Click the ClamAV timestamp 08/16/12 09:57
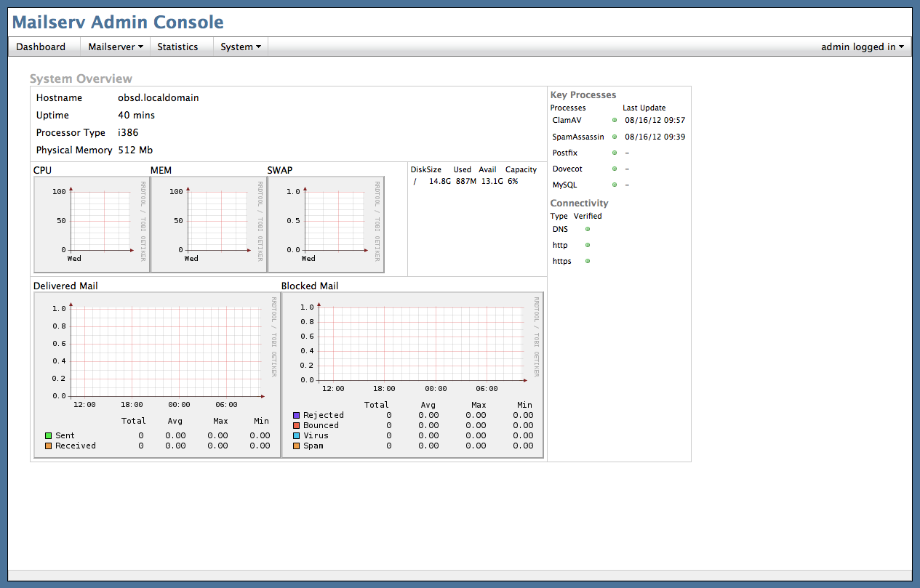 (655, 120)
